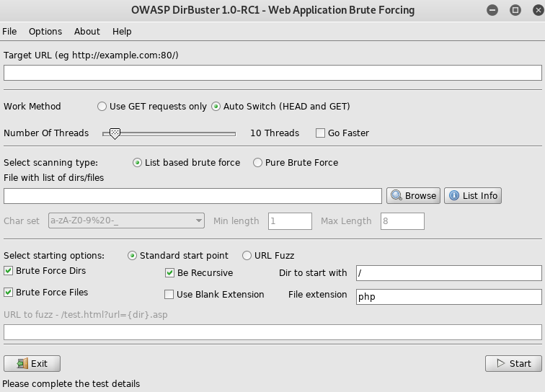Minimize the DirBuster window

click(492, 10)
